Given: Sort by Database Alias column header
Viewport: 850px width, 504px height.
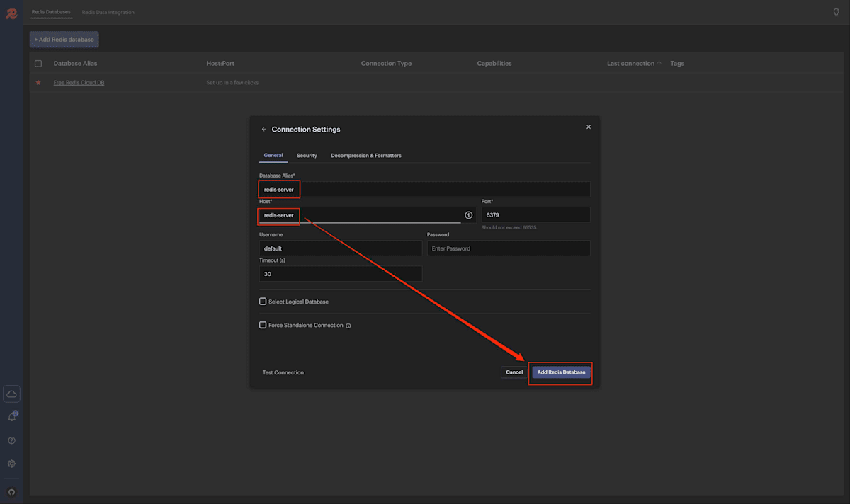Looking at the screenshot, I should pos(76,64).
